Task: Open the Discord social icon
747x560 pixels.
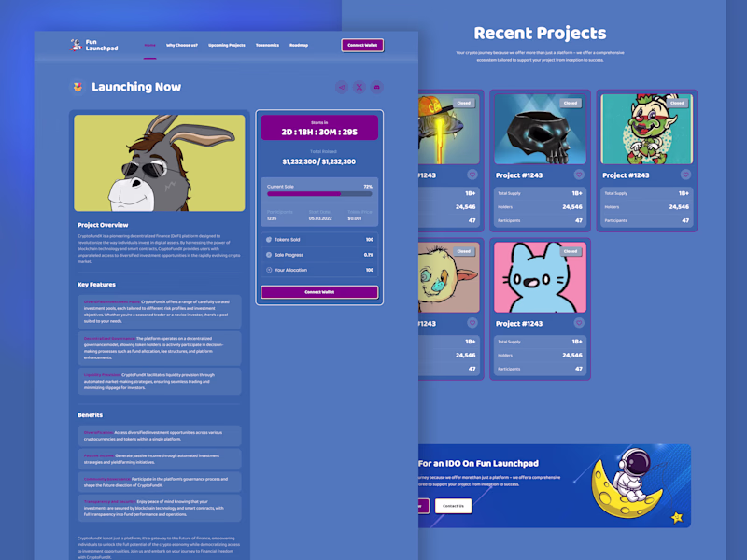Action: tap(377, 87)
